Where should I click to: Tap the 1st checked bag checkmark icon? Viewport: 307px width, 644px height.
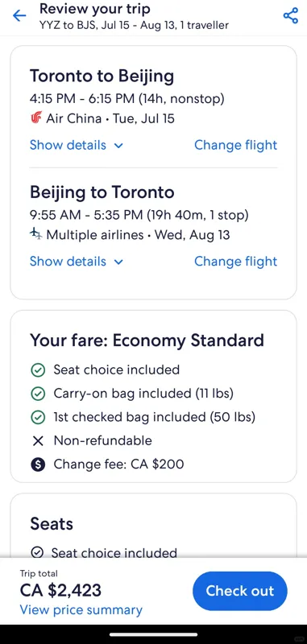38,417
